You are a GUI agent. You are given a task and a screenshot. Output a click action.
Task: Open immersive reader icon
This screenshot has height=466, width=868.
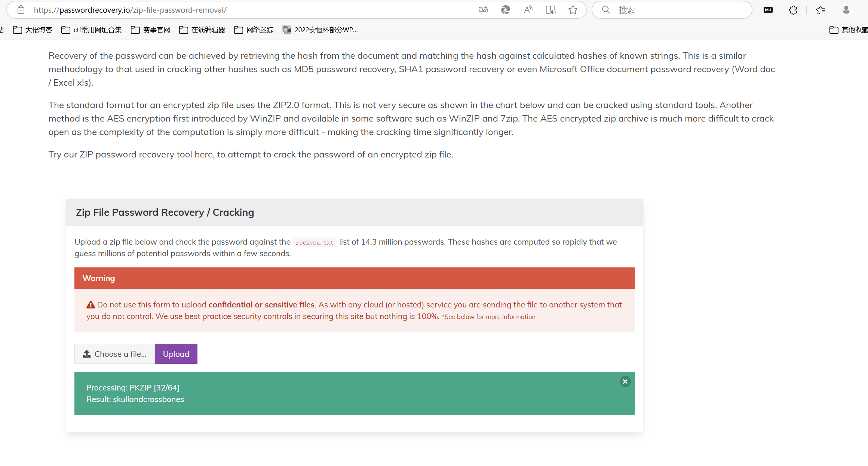coord(550,10)
